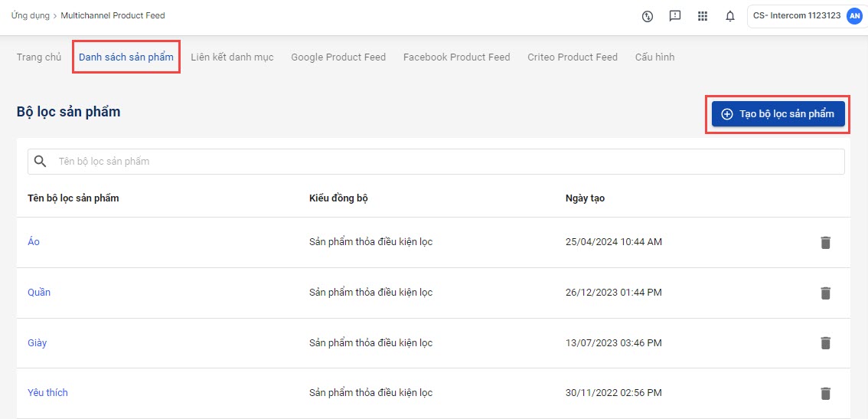
Task: Remove the Yêu thích filter row
Action: coord(825,393)
